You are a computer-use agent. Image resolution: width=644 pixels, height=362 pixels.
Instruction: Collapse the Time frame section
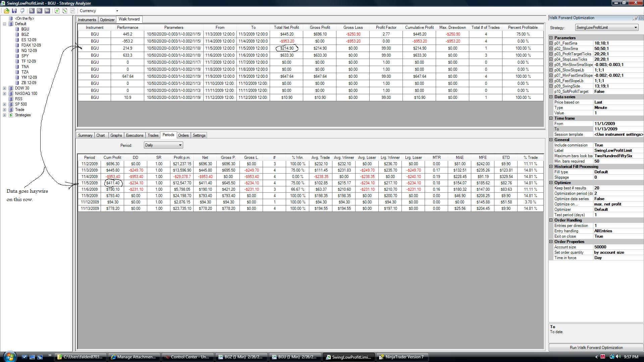coord(551,118)
